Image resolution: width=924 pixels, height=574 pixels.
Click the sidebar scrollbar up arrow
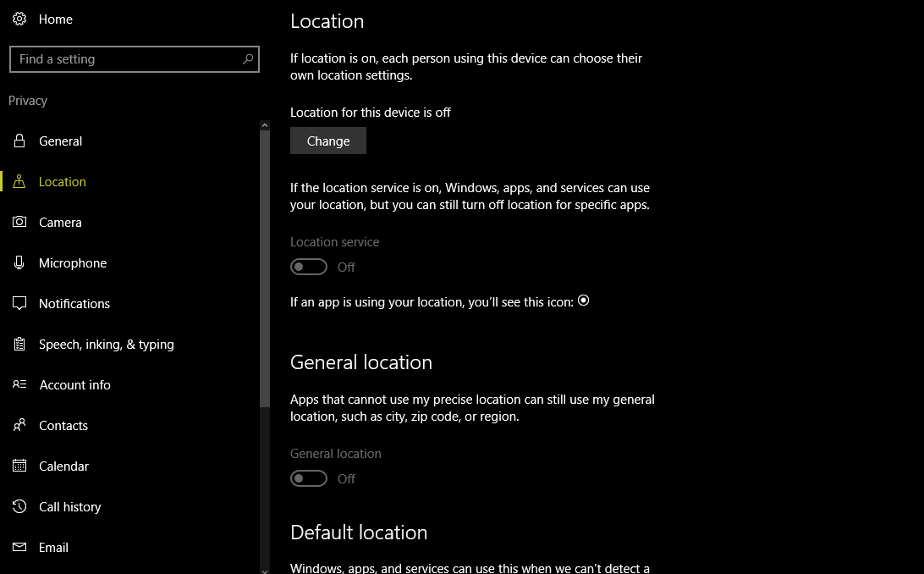click(265, 125)
